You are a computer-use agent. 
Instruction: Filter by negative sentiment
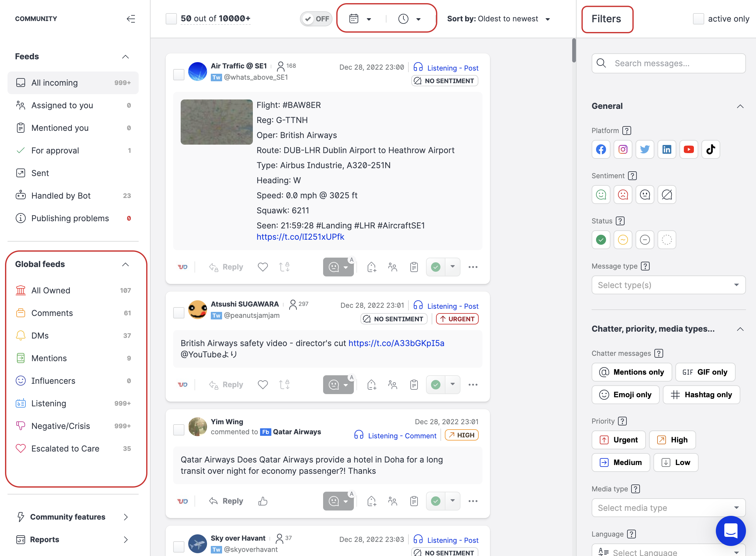[x=623, y=194]
